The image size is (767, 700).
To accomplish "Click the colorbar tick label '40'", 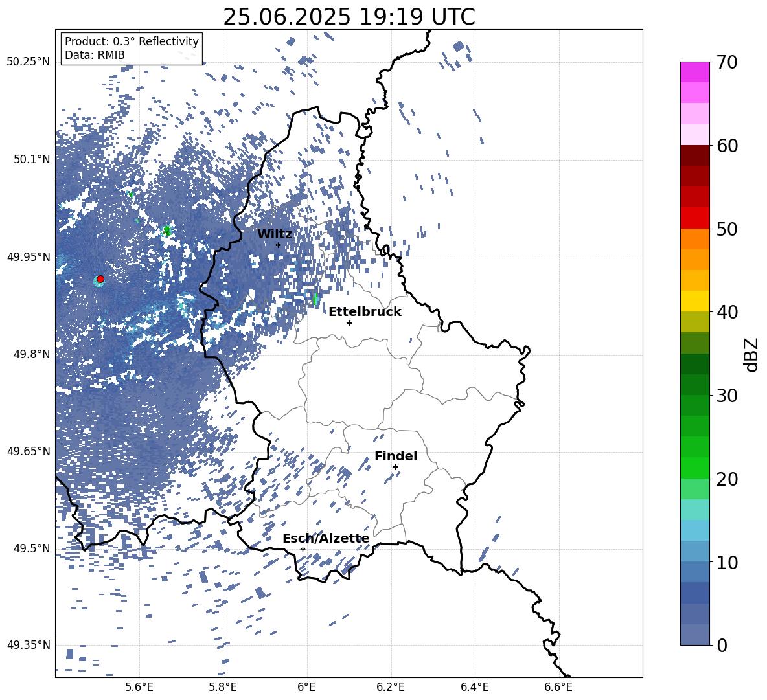I will point(727,312).
